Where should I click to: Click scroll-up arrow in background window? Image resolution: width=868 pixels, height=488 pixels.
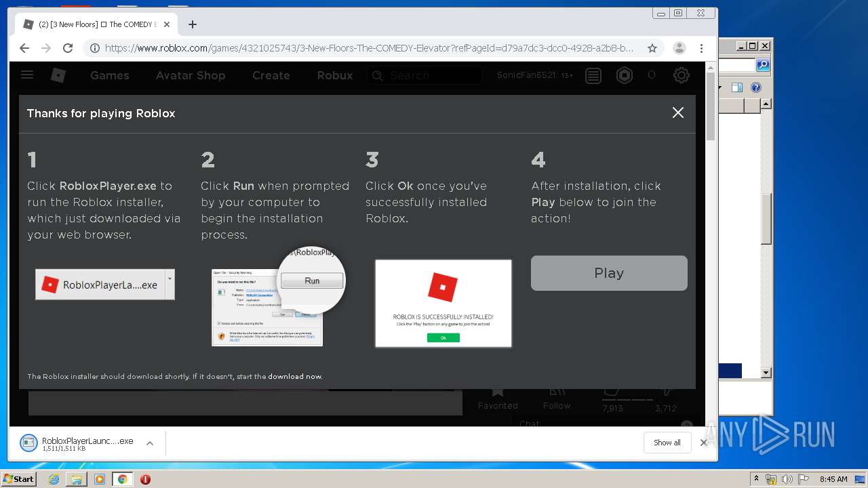click(x=766, y=104)
